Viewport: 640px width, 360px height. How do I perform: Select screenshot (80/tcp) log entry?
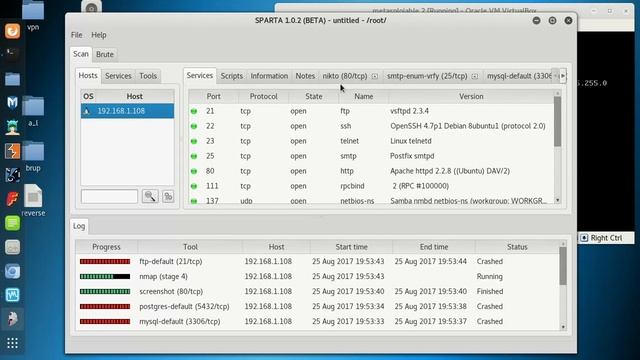[318, 291]
